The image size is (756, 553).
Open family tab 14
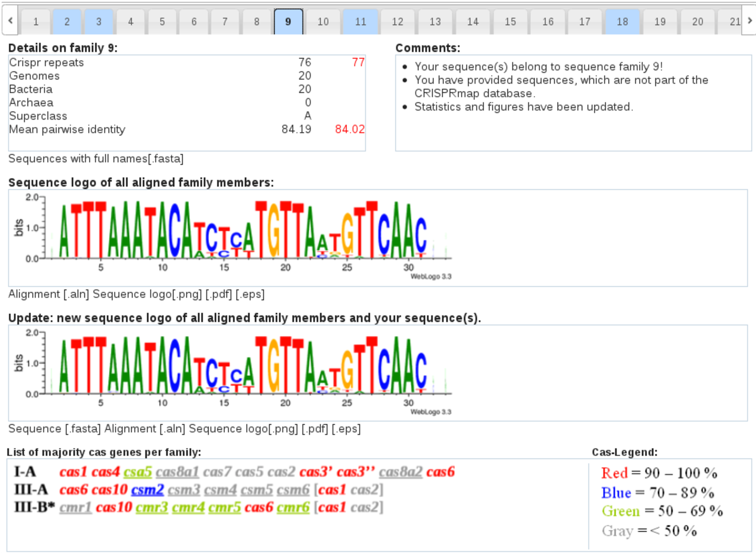(x=473, y=22)
